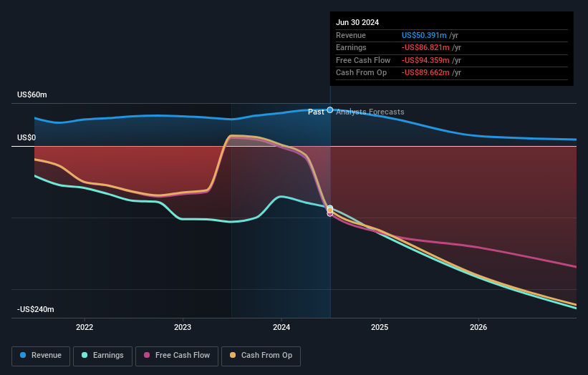Toggle the Cash From Op legend series
Viewport: 588px width, 375px height.
coord(261,356)
